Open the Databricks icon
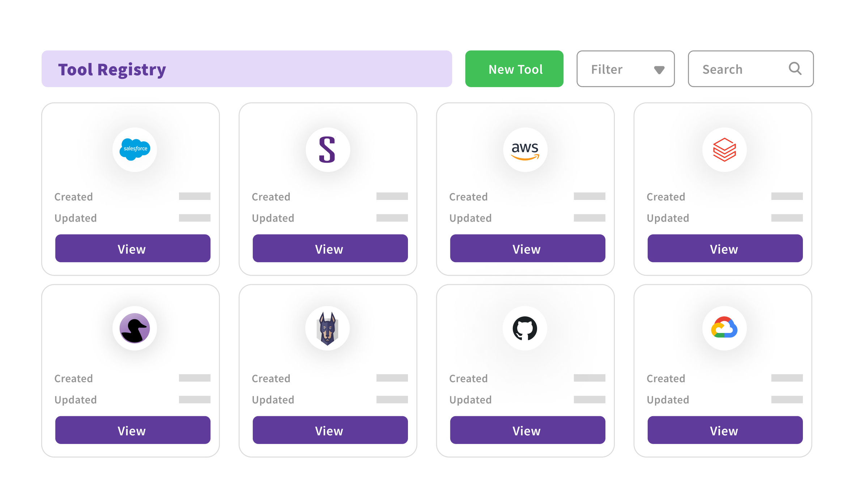This screenshot has width=868, height=478. [x=724, y=150]
